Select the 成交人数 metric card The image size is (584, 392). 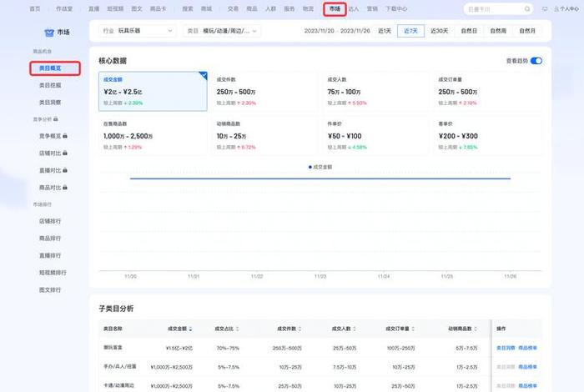pyautogui.click(x=375, y=92)
